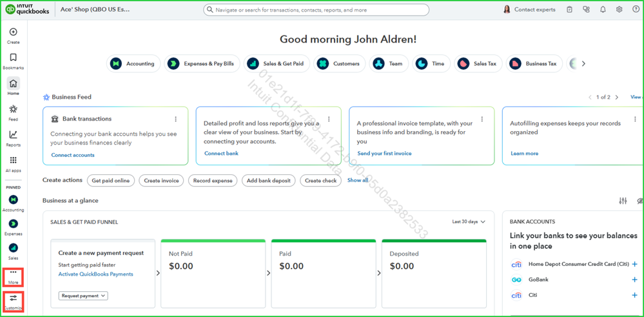
Task: Click the Create invoice button
Action: click(x=161, y=181)
